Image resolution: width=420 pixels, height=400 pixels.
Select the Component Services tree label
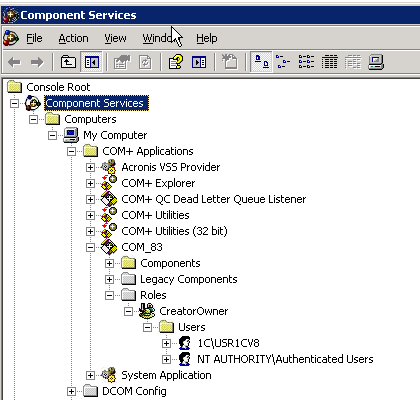point(96,103)
